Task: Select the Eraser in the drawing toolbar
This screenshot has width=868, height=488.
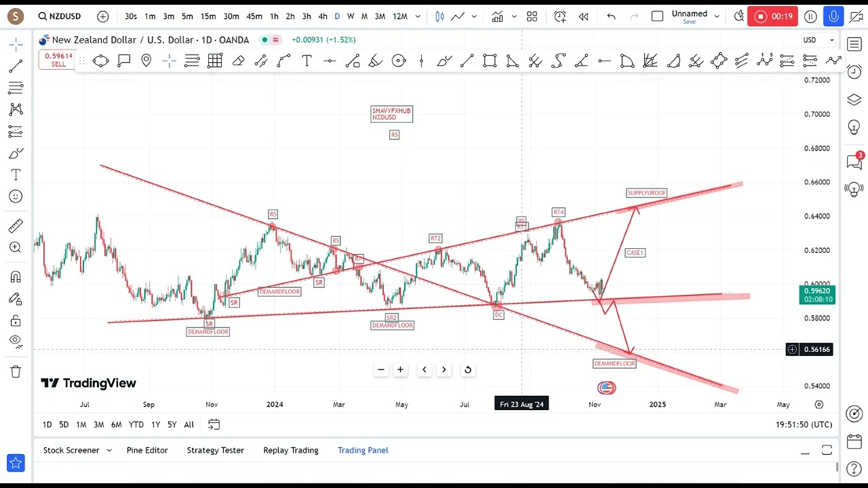Action: tap(238, 62)
